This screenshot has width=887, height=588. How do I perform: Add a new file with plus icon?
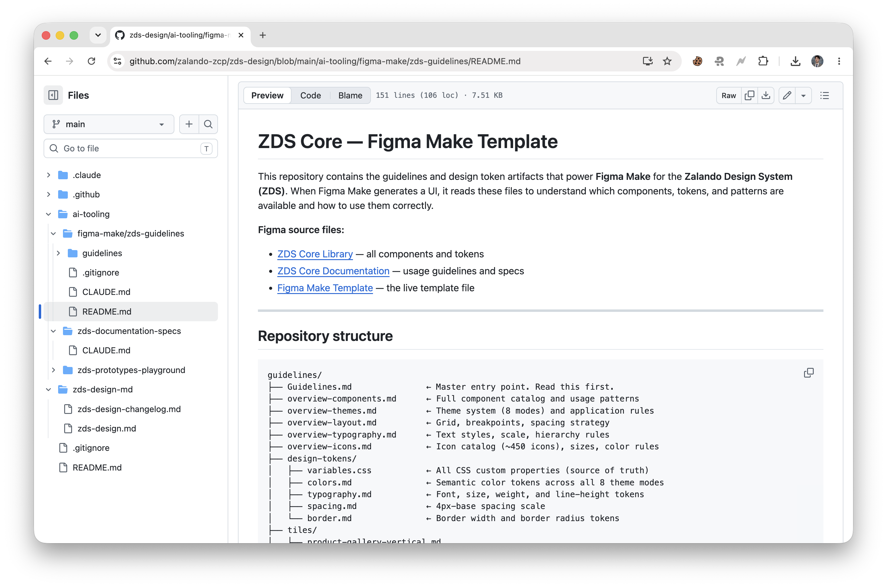189,124
